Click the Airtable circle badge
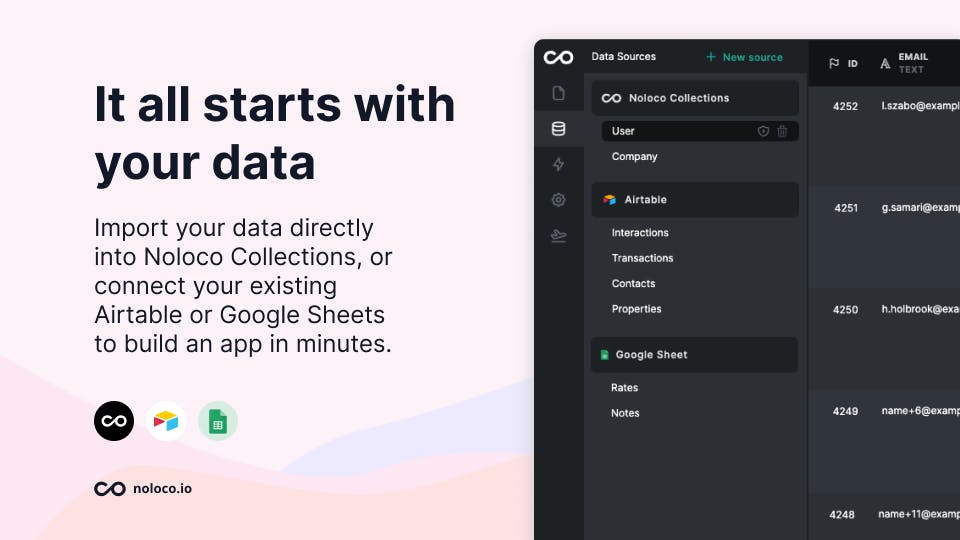The image size is (960, 540). tap(166, 421)
